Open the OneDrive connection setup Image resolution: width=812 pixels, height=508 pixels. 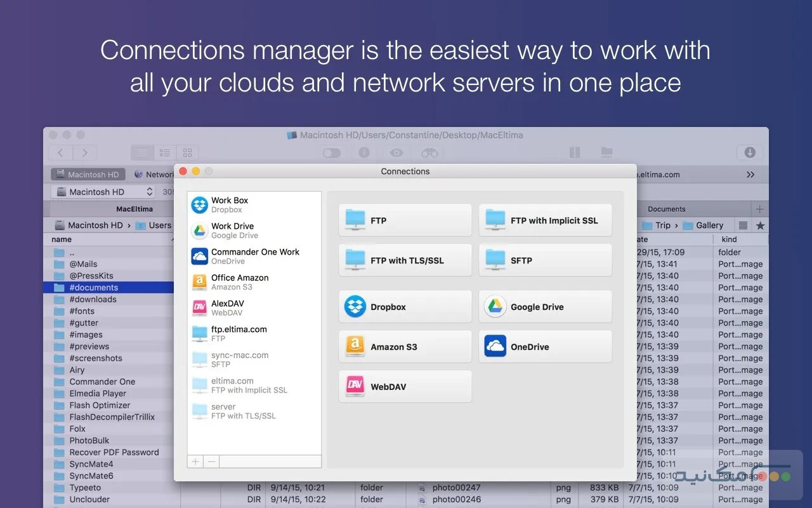(545, 347)
